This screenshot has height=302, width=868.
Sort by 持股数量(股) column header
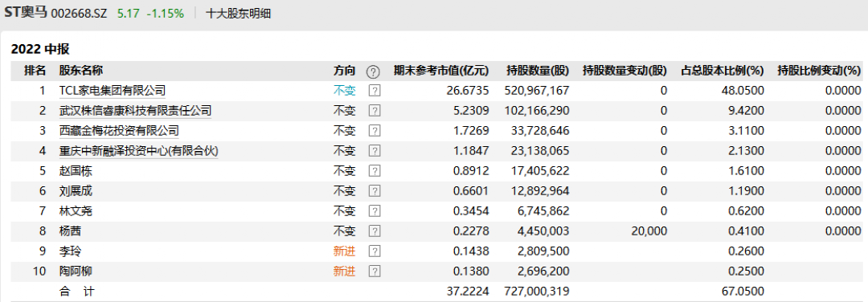538,71
